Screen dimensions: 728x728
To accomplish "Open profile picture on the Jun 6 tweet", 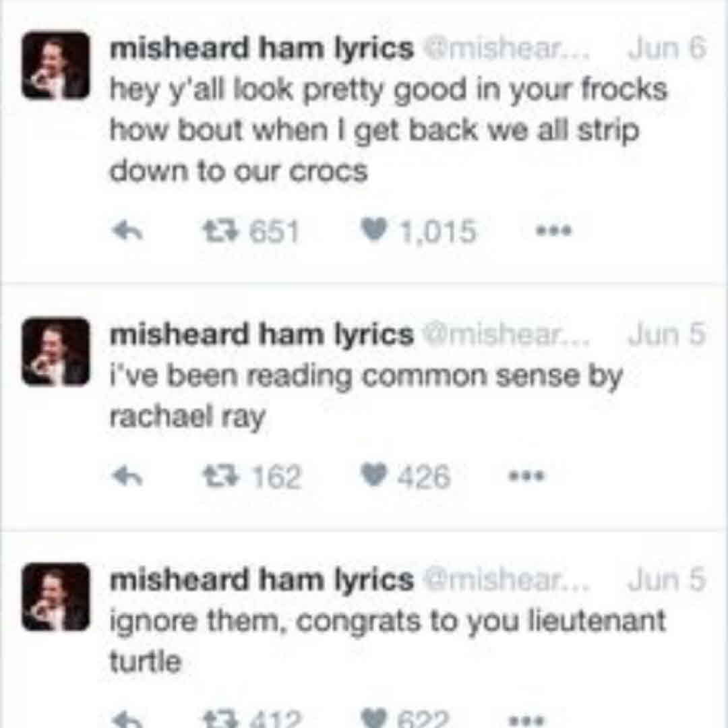I will pos(56,65).
